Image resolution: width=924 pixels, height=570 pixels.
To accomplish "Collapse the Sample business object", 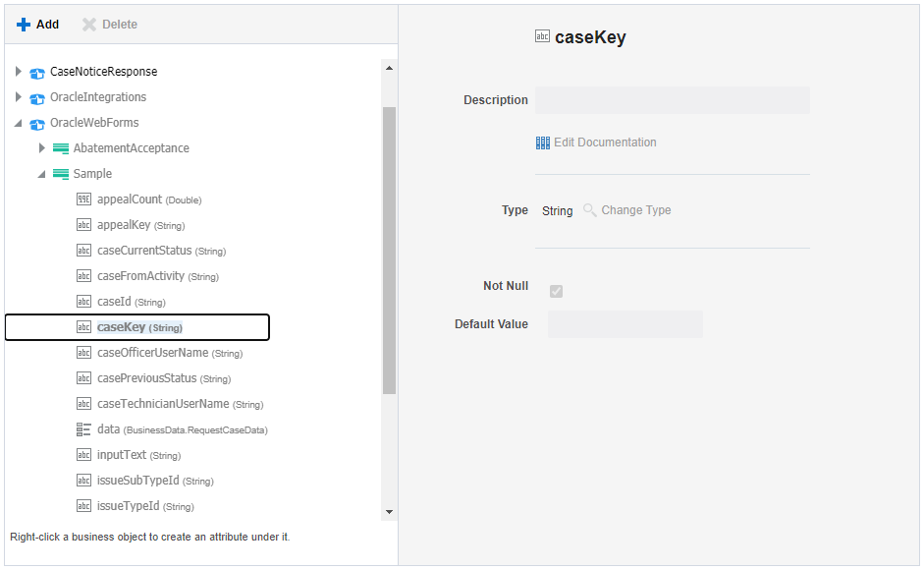I will coord(42,174).
